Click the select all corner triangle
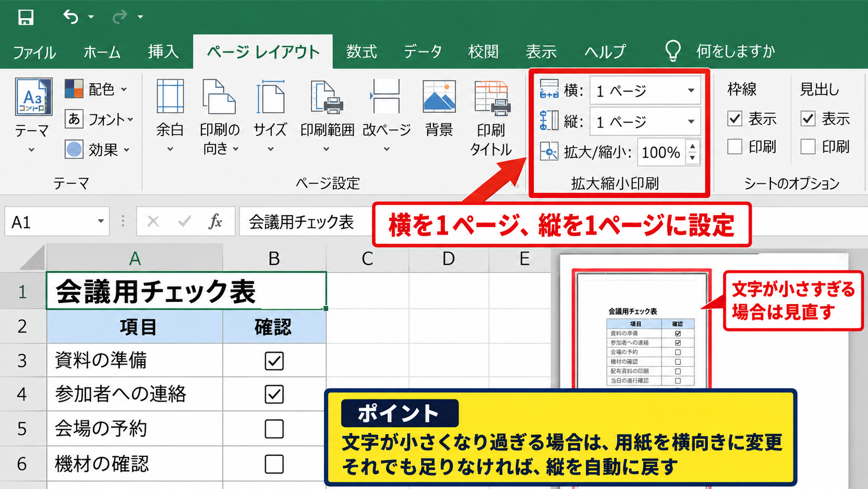This screenshot has width=868, height=489. pyautogui.click(x=32, y=258)
